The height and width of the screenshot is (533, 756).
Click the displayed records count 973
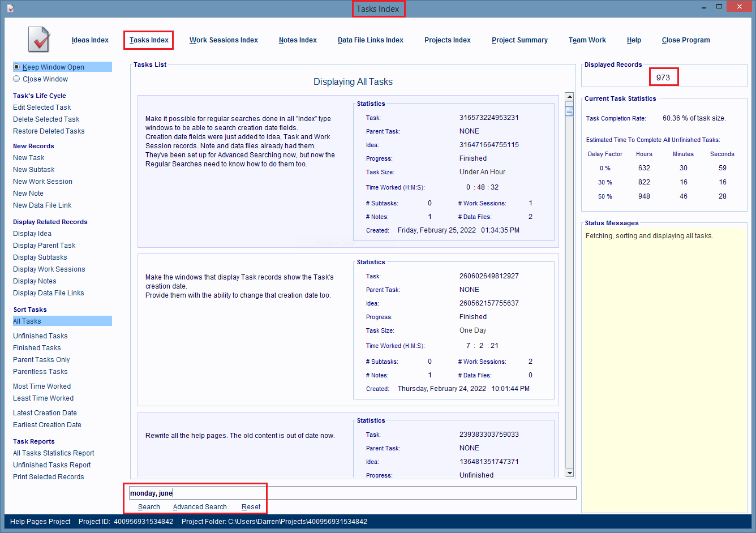click(663, 78)
